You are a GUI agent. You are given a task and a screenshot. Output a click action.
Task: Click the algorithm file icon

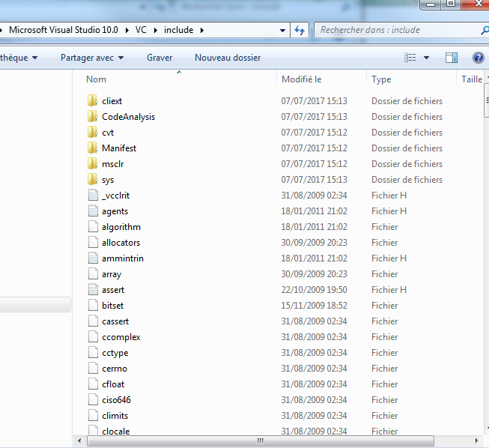click(93, 227)
